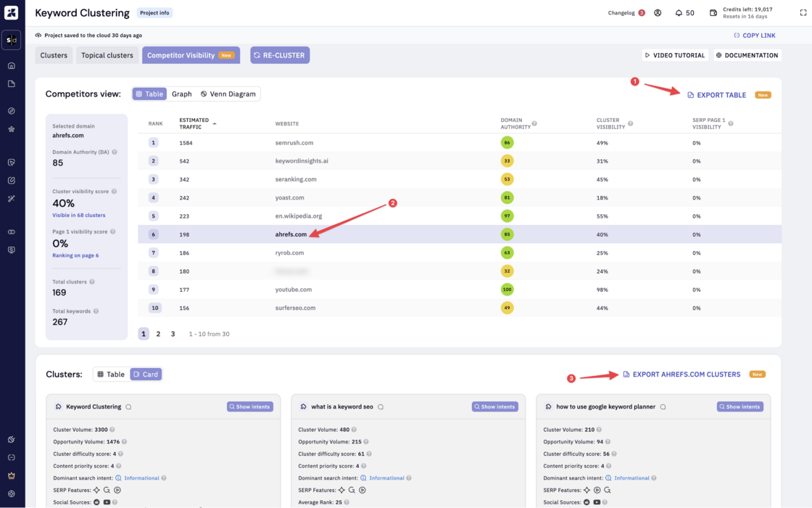This screenshot has width=812, height=508.
Task: Click help icon beside Cluster Volume: 3300
Action: click(x=112, y=430)
